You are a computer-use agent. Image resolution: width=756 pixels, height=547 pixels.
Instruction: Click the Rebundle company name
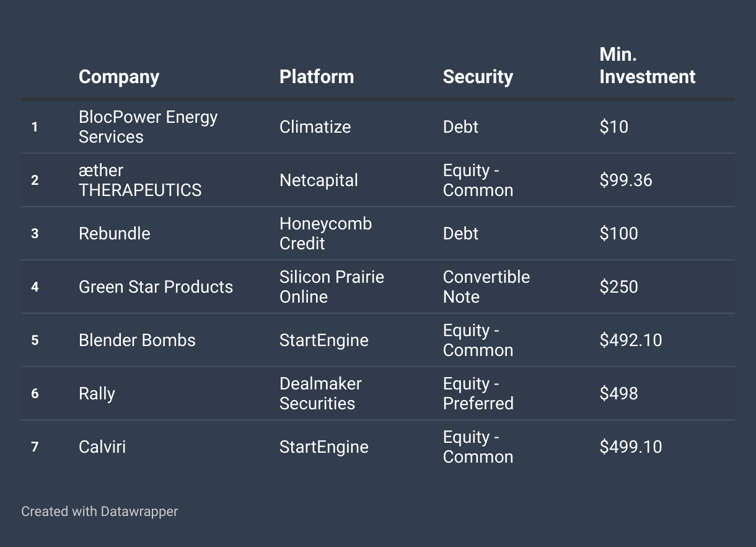coord(115,233)
